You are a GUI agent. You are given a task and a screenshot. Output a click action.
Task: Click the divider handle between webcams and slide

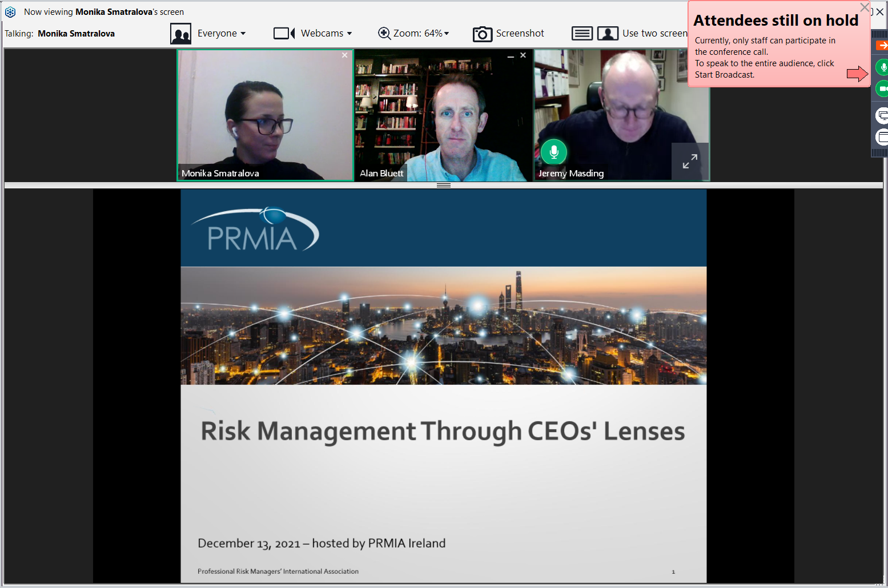444,185
